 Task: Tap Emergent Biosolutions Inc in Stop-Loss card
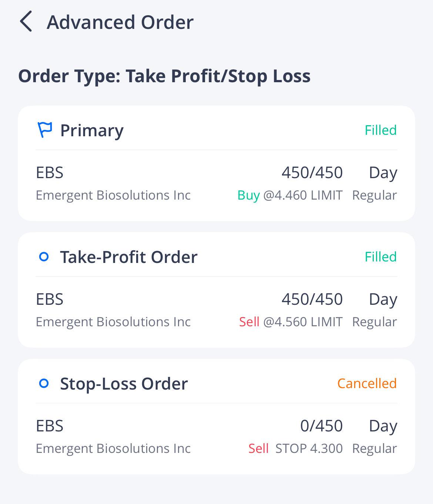(x=113, y=448)
